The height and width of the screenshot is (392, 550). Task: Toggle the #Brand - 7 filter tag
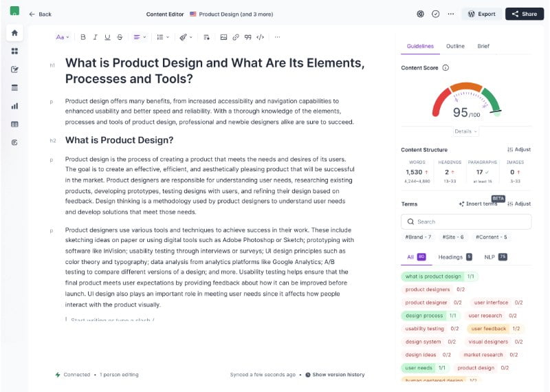418,237
